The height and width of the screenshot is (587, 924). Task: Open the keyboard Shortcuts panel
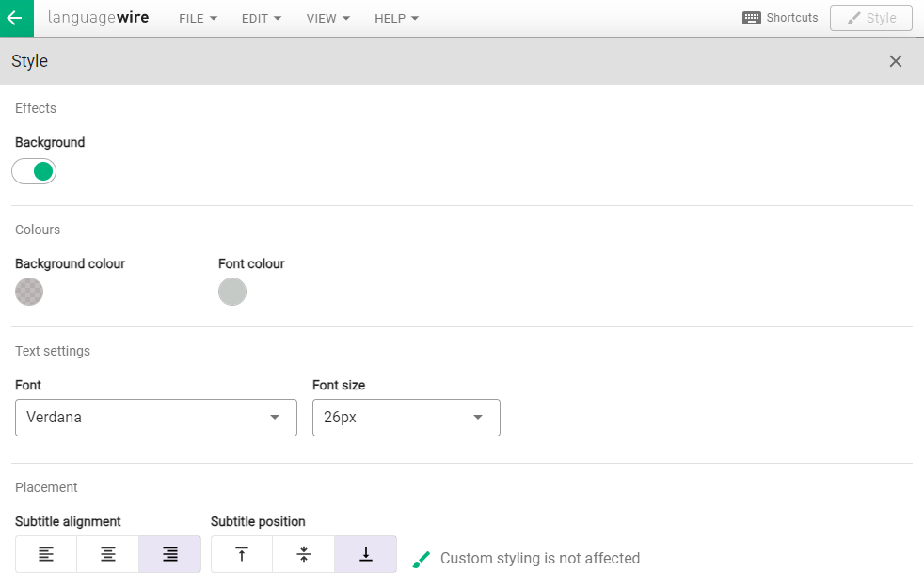pos(779,18)
